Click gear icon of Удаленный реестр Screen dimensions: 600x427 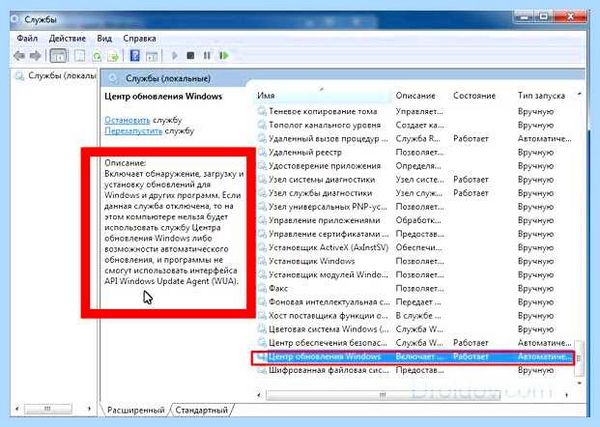(x=262, y=152)
